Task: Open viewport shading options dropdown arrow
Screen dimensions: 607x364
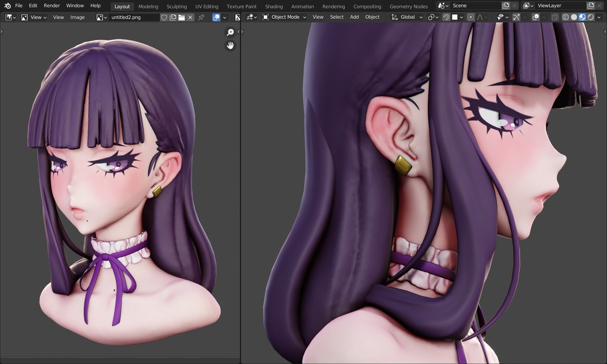Action: [x=599, y=17]
